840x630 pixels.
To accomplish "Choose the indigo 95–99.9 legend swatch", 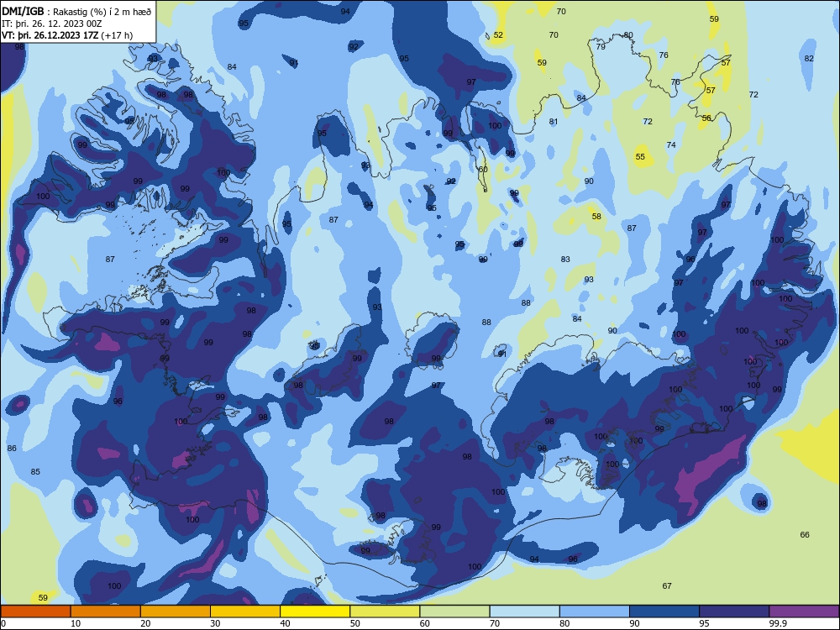I will 734,612.
